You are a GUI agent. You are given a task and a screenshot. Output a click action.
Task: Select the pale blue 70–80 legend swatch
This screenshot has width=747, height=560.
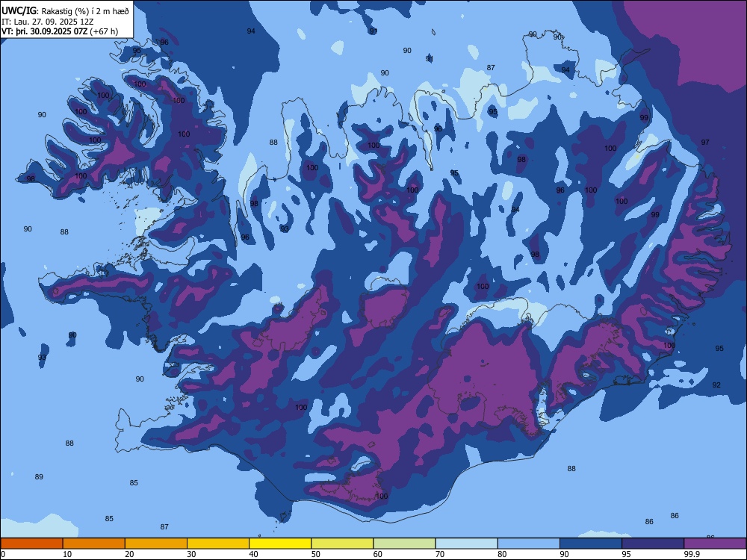tap(466, 544)
